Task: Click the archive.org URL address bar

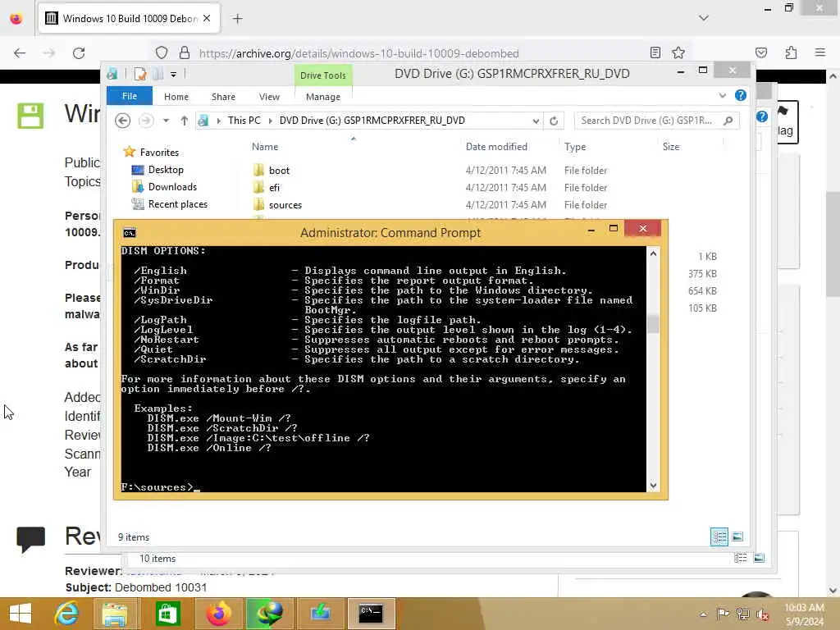Action: tap(358, 53)
